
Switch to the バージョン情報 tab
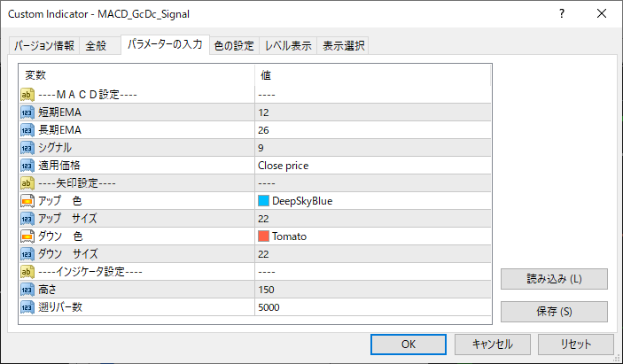pos(44,46)
